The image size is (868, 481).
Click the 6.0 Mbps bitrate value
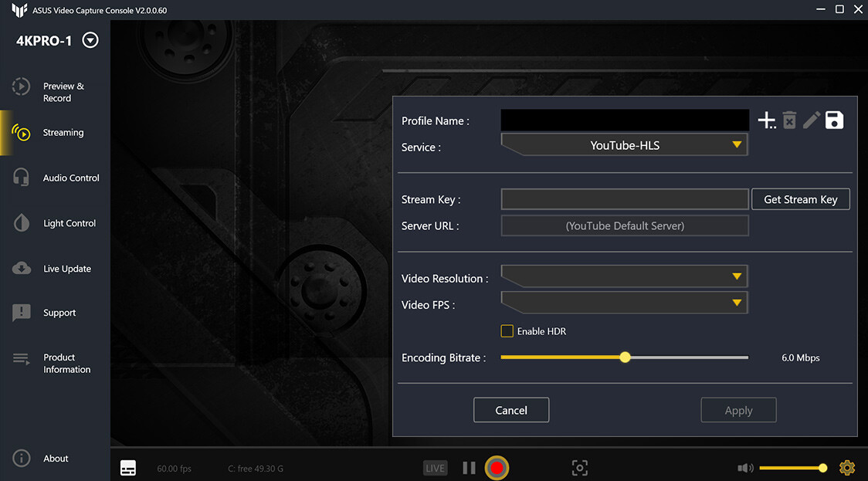[x=801, y=358]
